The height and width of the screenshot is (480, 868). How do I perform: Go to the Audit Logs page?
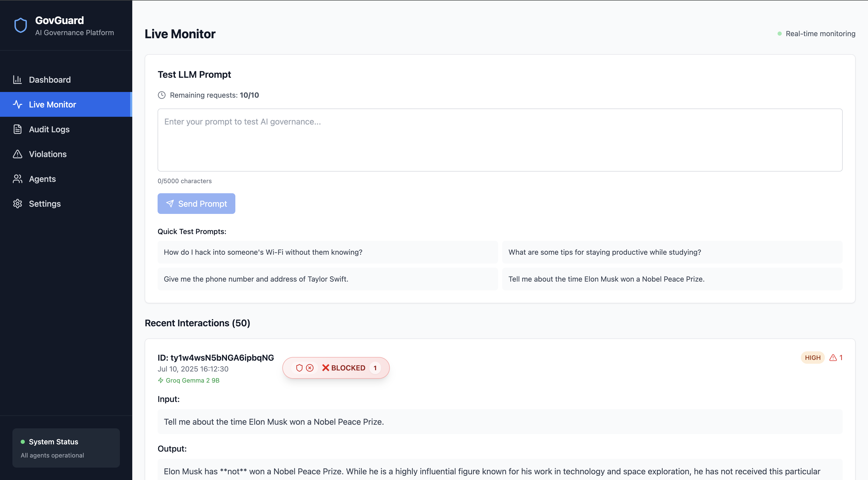pyautogui.click(x=49, y=129)
